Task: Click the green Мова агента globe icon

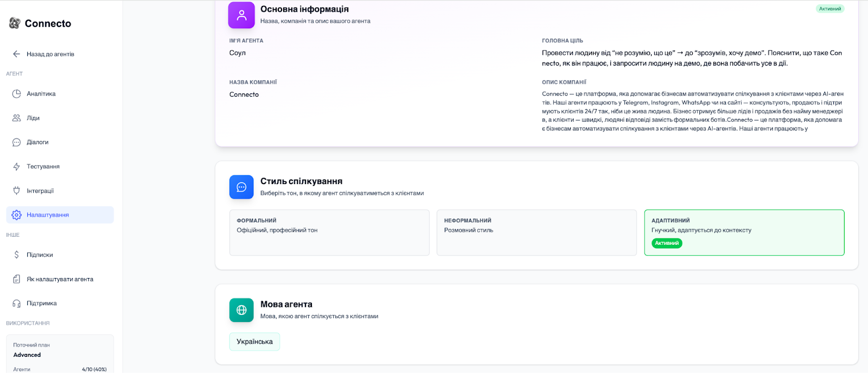Action: click(241, 310)
